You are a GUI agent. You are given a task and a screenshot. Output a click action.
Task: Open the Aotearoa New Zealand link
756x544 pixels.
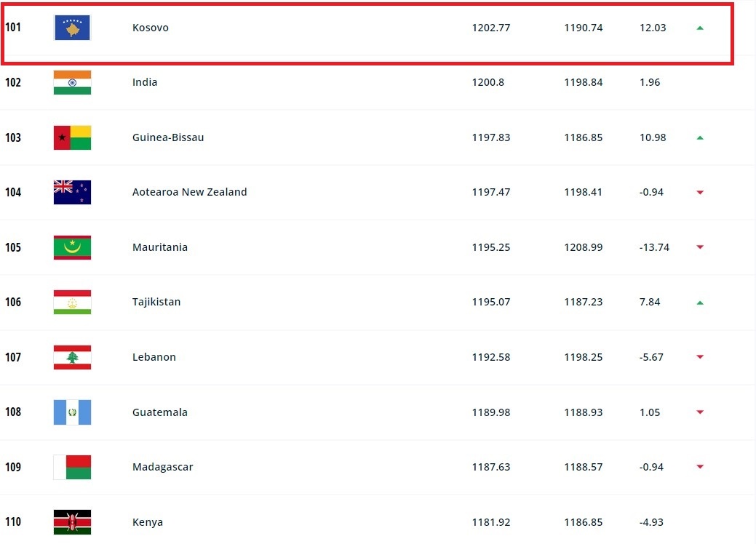[189, 192]
